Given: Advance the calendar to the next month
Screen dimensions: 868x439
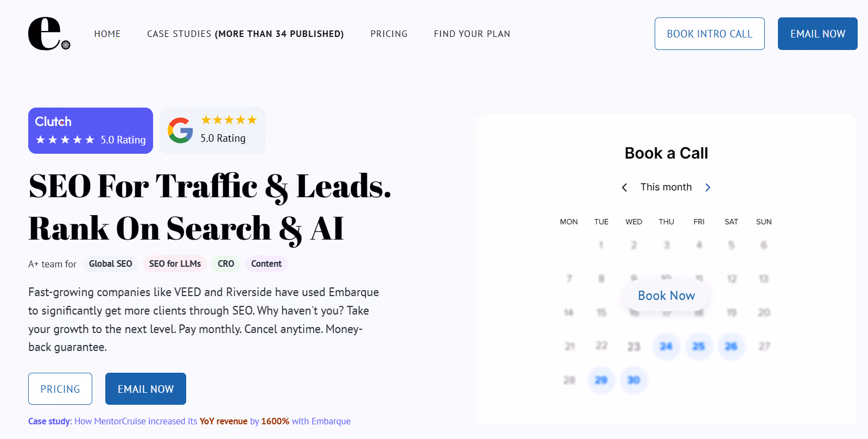Looking at the screenshot, I should [707, 187].
